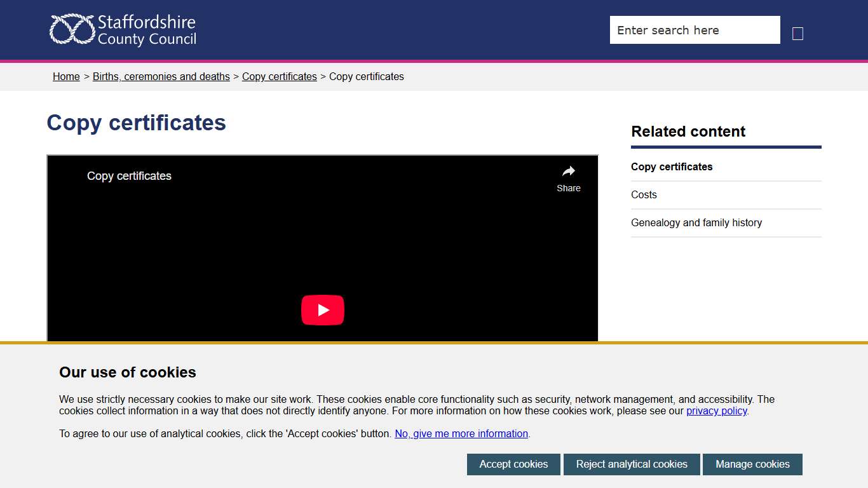Click the Staffordshire County Council logo
This screenshot has height=488, width=868.
point(123,29)
